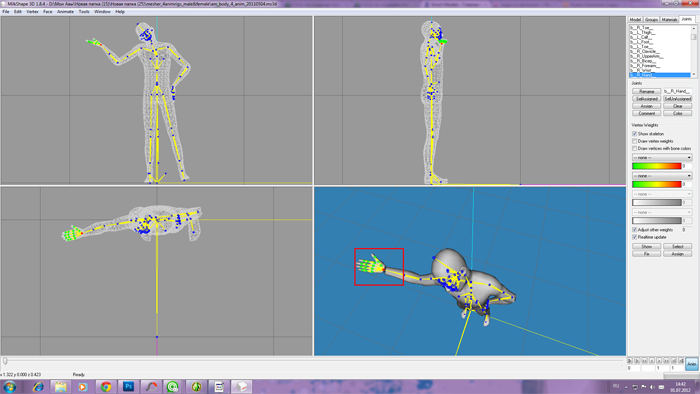Click the Rename joint button

[646, 91]
